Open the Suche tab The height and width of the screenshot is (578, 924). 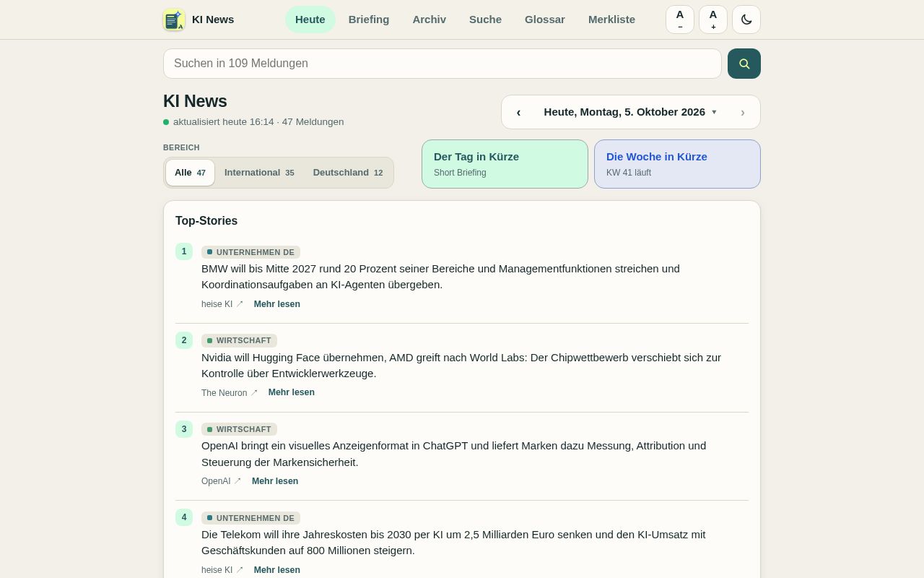tap(485, 20)
